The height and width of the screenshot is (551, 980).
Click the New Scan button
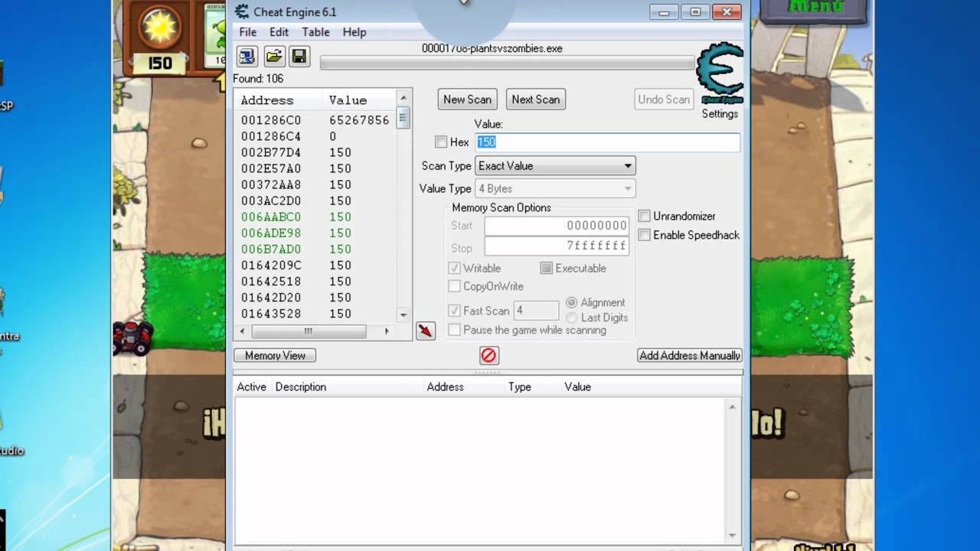click(x=467, y=99)
